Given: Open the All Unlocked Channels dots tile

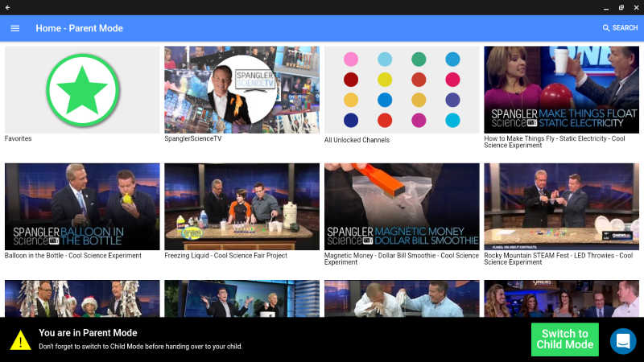Looking at the screenshot, I should pos(402,89).
